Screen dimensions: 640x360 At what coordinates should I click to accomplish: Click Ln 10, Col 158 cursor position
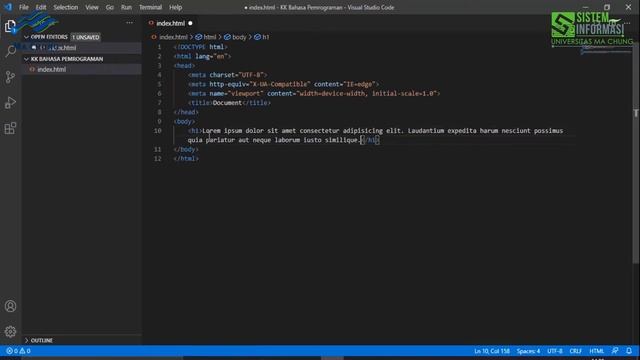[x=492, y=351]
